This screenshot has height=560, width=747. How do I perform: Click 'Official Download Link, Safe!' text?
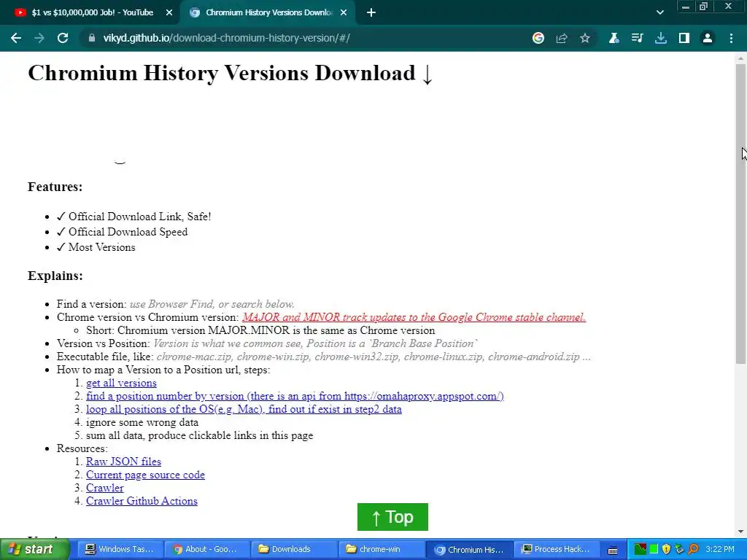coord(139,217)
